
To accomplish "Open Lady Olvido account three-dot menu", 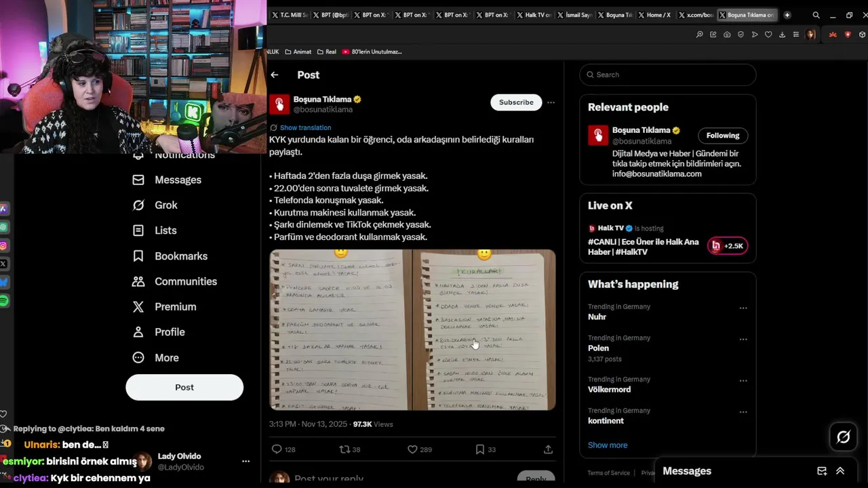I will [x=245, y=461].
